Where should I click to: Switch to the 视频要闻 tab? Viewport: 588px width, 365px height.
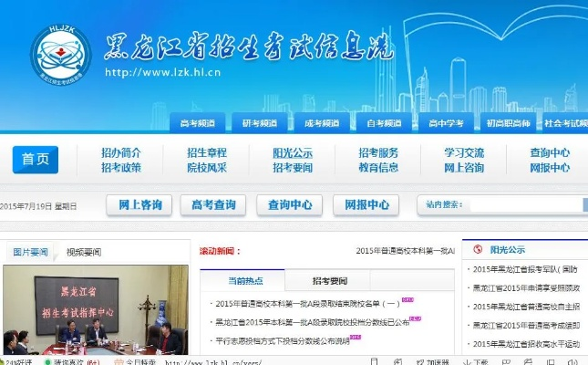[84, 252]
